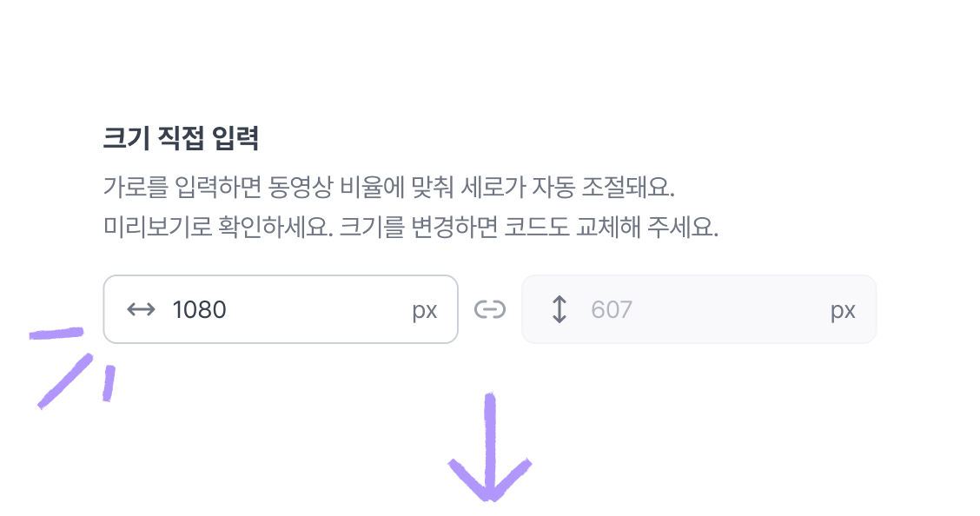The width and height of the screenshot is (980, 516).
Task: Click the purple downward arrow graphic
Action: click(490, 447)
